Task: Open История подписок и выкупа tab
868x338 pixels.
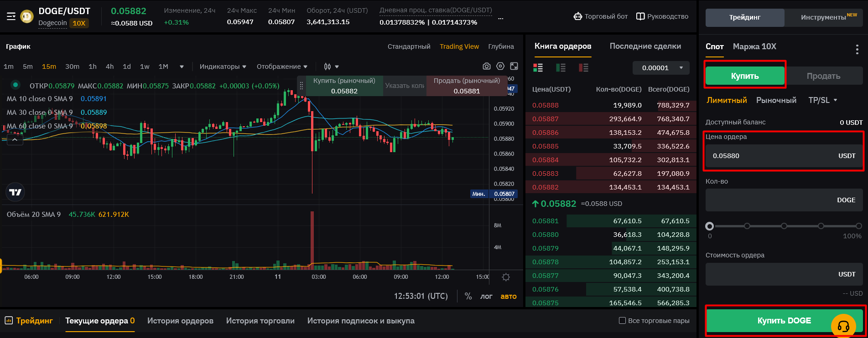Action: pos(361,321)
